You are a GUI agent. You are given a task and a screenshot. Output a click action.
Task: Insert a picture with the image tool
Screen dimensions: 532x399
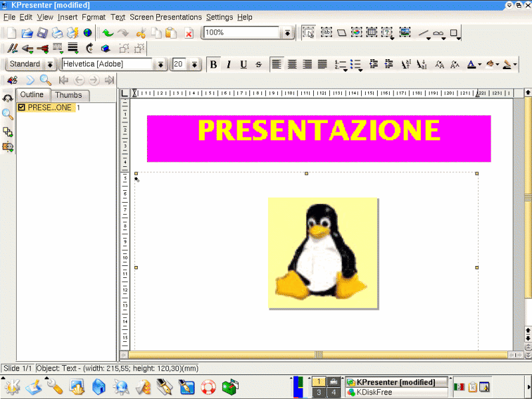405,33
